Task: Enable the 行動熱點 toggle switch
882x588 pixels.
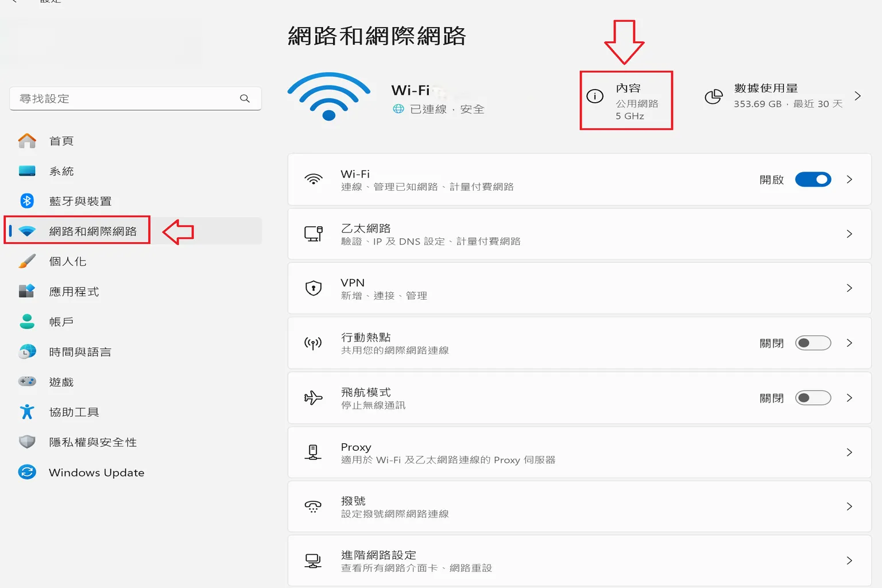Action: tap(813, 343)
